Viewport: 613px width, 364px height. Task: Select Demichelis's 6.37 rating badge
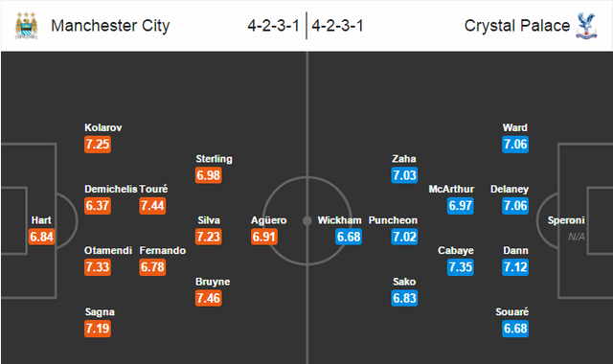(98, 206)
